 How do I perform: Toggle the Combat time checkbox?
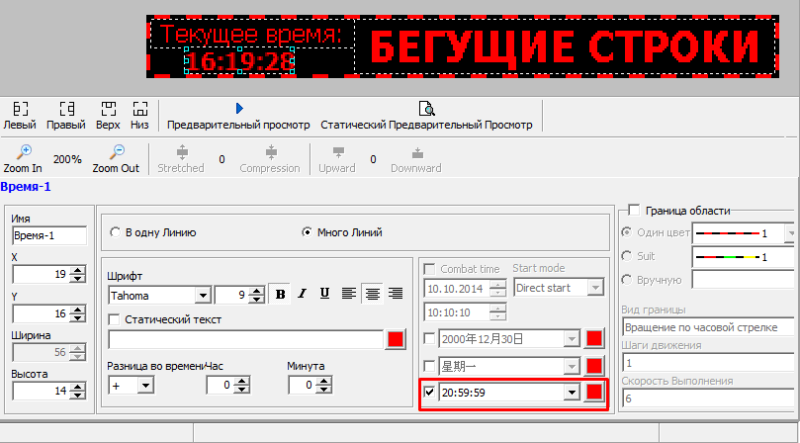coord(430,269)
